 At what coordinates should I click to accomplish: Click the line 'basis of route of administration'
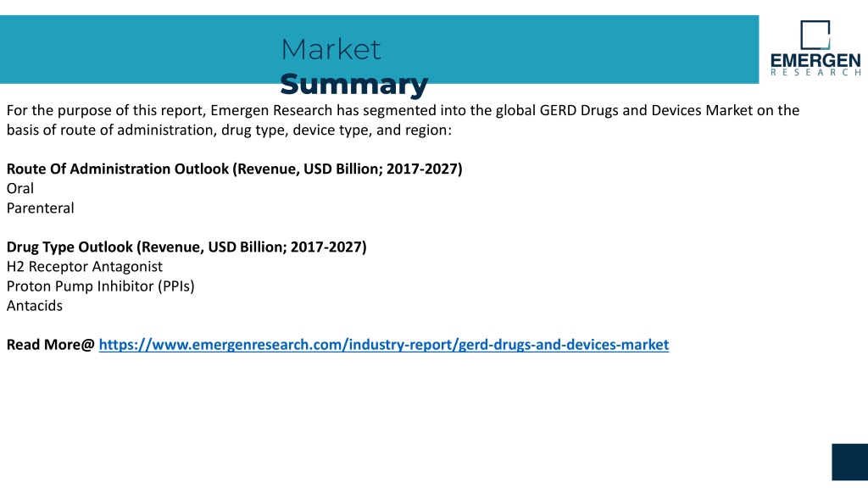[229, 130]
